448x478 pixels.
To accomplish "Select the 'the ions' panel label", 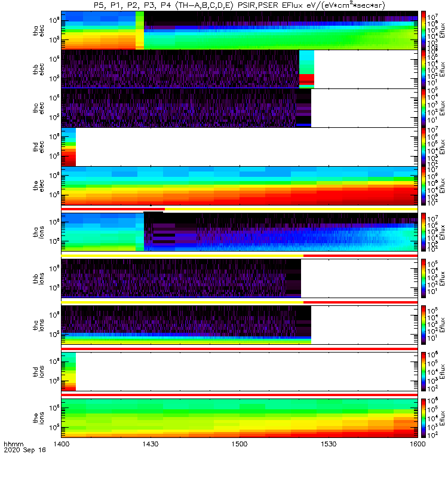I will click(39, 418).
